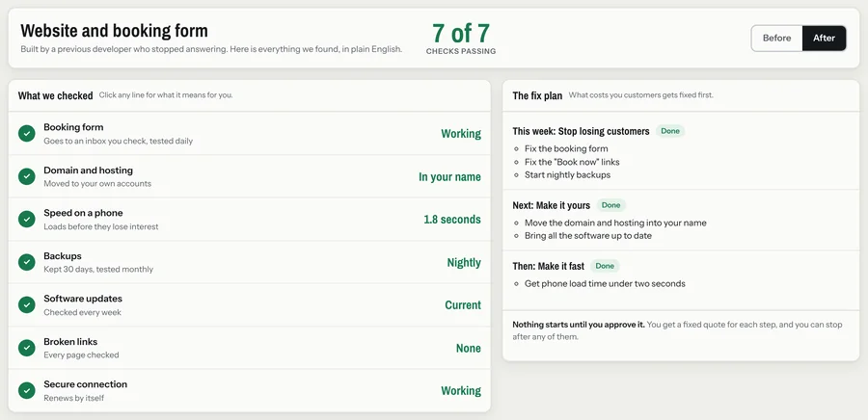Click the Loads before they lose interest subtitle
868x420 pixels.
(100, 226)
